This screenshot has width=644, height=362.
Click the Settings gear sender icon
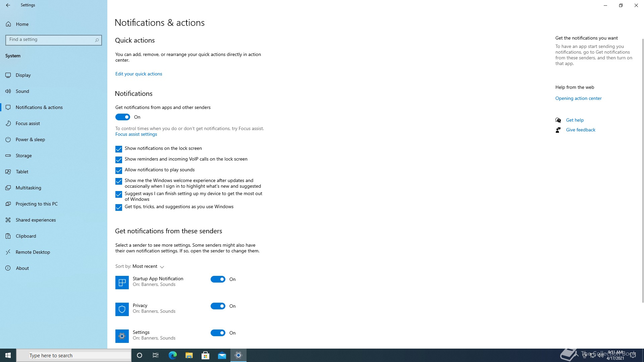[x=122, y=336]
